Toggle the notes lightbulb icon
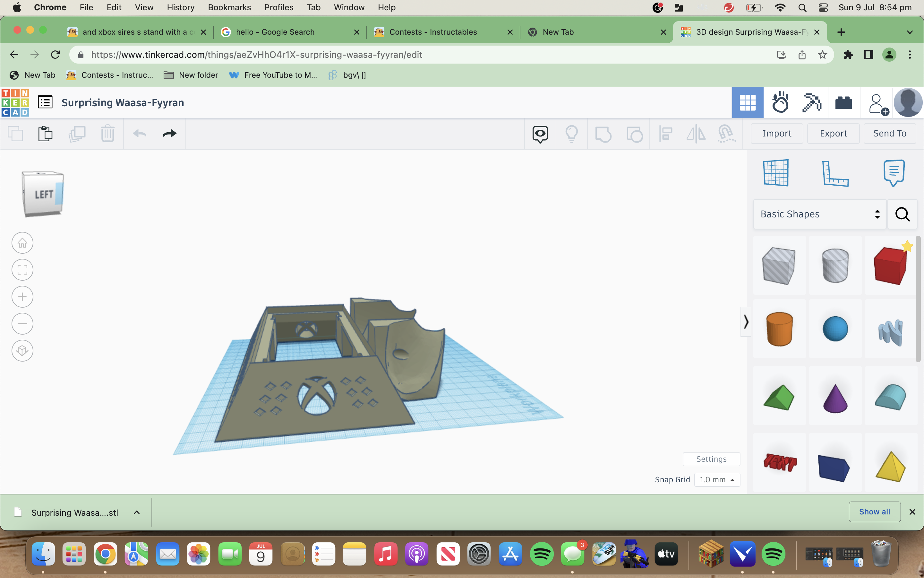The height and width of the screenshot is (578, 924). 572,134
